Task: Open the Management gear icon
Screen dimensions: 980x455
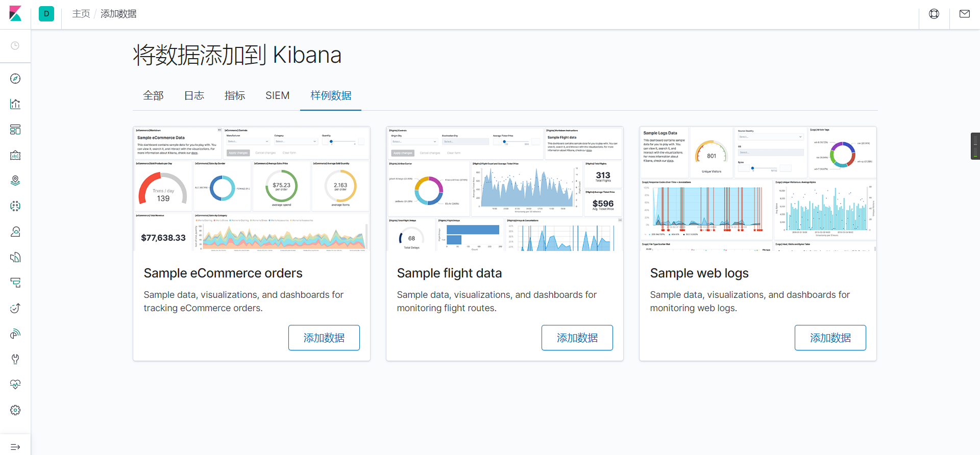Action: (15, 410)
